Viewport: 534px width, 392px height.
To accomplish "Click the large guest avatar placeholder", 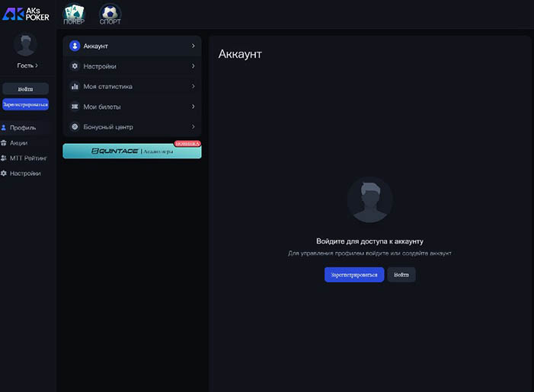I will coord(370,199).
